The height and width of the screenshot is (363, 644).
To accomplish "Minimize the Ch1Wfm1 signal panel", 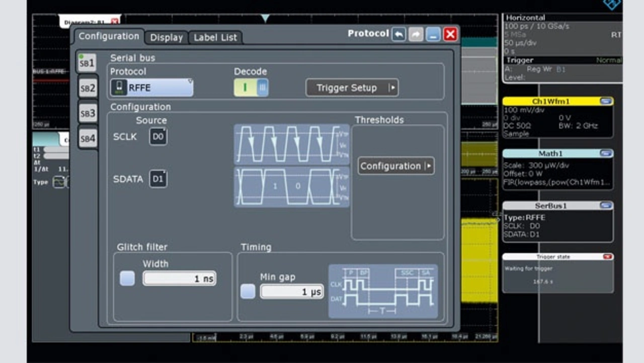I will pyautogui.click(x=606, y=101).
